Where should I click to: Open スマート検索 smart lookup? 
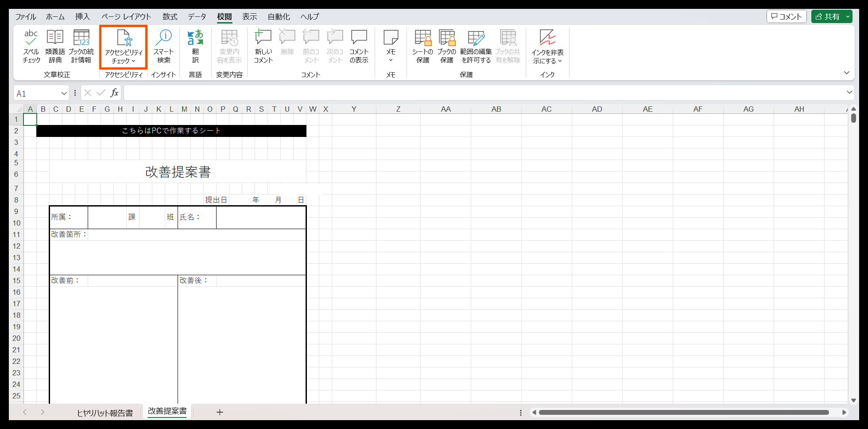[x=163, y=46]
